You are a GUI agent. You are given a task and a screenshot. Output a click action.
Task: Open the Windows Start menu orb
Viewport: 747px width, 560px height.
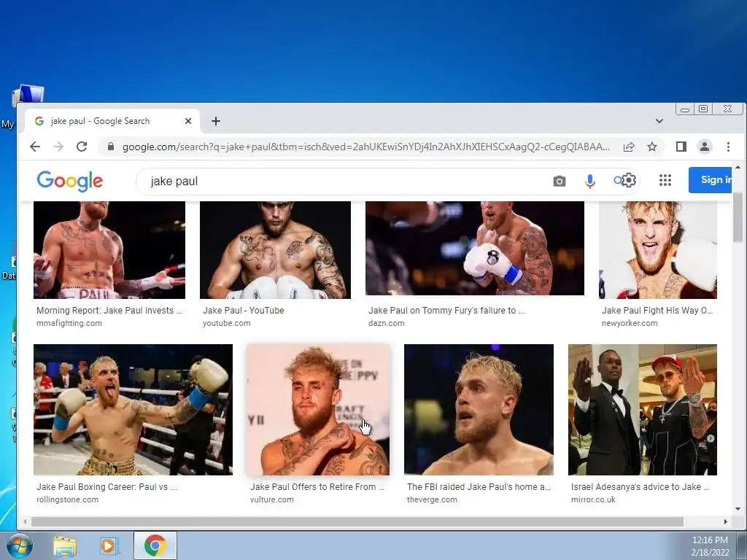tap(18, 545)
